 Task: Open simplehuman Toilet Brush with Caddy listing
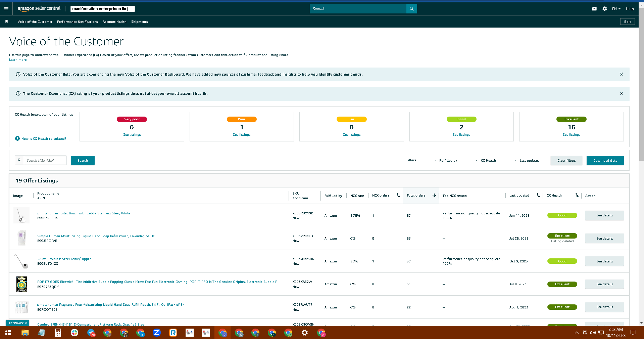84,213
